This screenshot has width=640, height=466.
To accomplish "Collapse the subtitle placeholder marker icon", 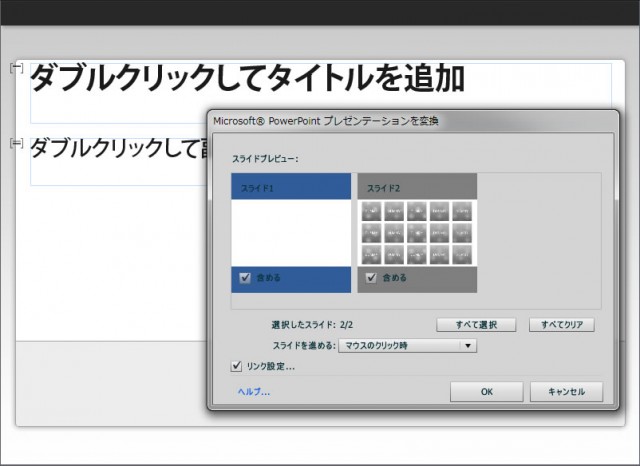I will tap(16, 143).
